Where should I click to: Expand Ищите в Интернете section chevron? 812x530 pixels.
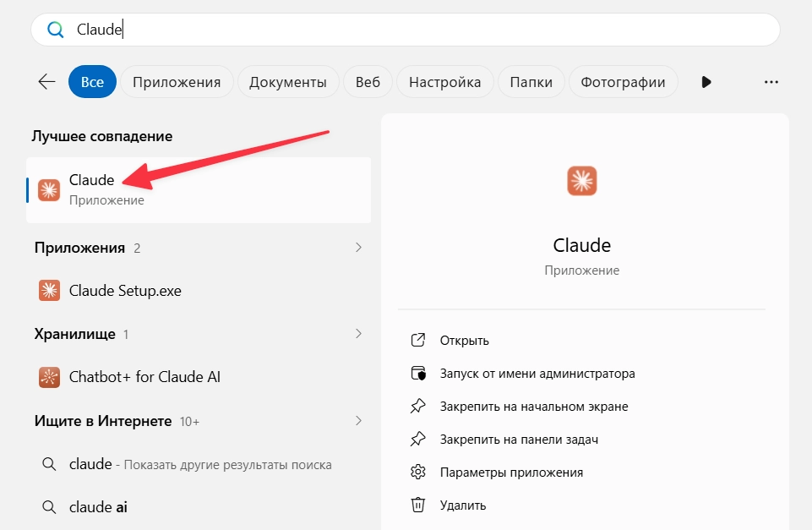pyautogui.click(x=358, y=420)
